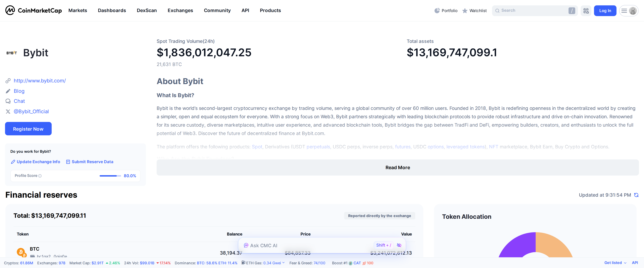Open the Products menu

pos(270,11)
